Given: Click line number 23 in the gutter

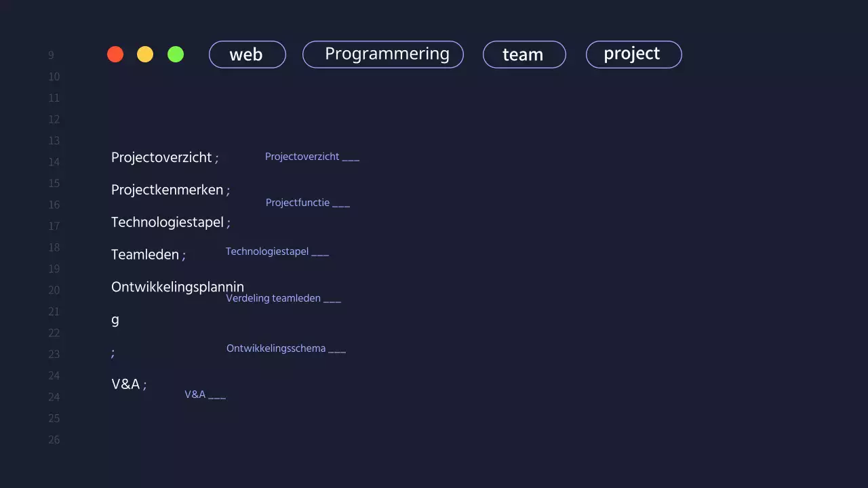Looking at the screenshot, I should (54, 354).
